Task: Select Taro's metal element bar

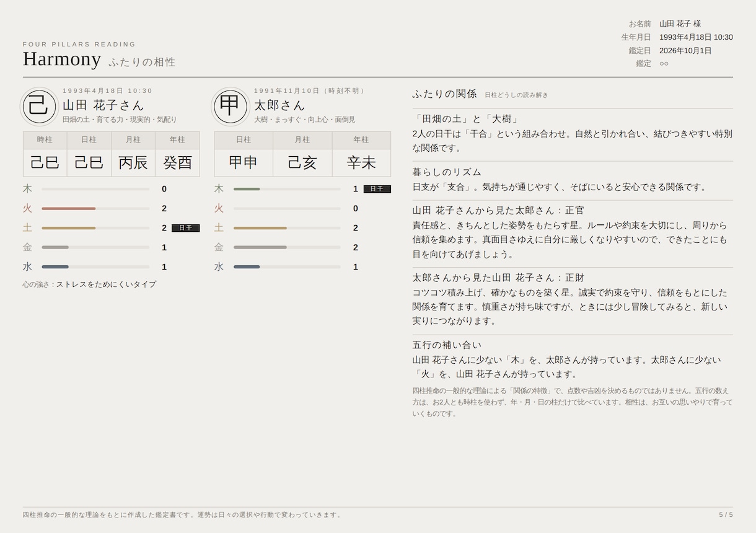Action: [x=287, y=247]
